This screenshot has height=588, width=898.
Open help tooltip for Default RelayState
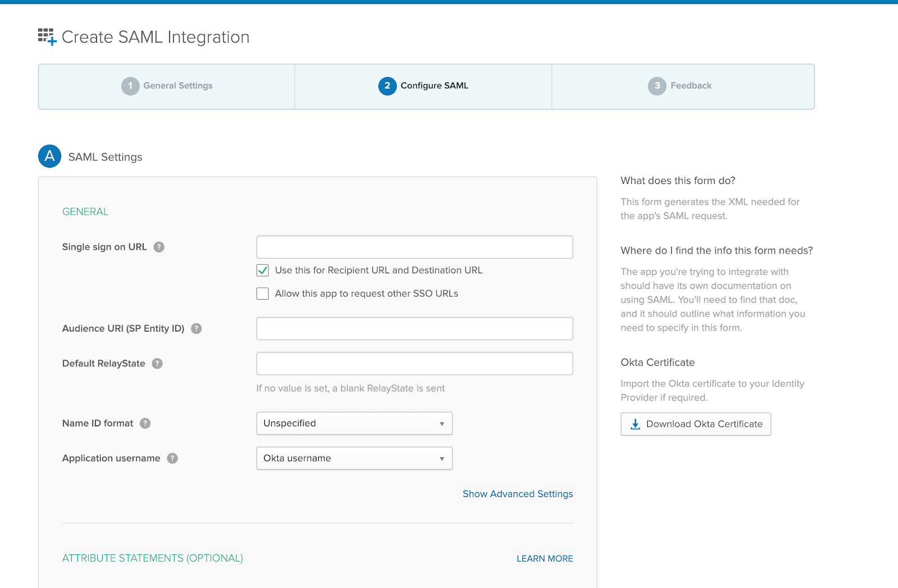coord(157,364)
